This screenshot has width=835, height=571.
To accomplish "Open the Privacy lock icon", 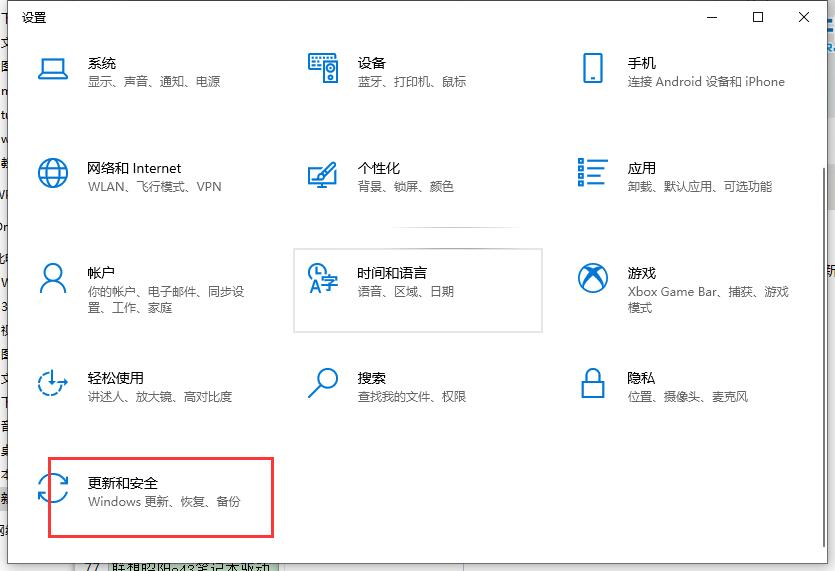I will [592, 383].
